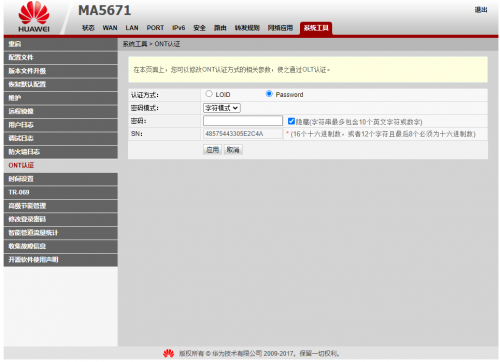Open the 转发规则 top navigation tab
Image resolution: width=500 pixels, height=362 pixels.
[x=247, y=28]
